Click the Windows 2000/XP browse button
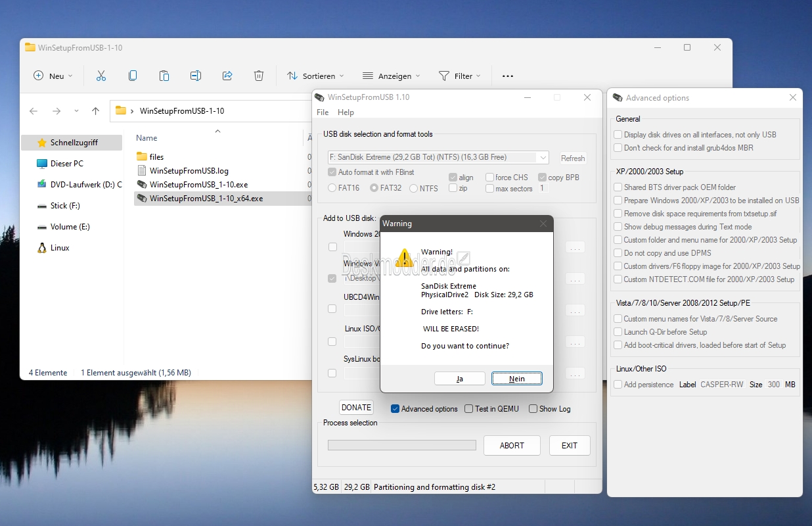 tap(575, 248)
